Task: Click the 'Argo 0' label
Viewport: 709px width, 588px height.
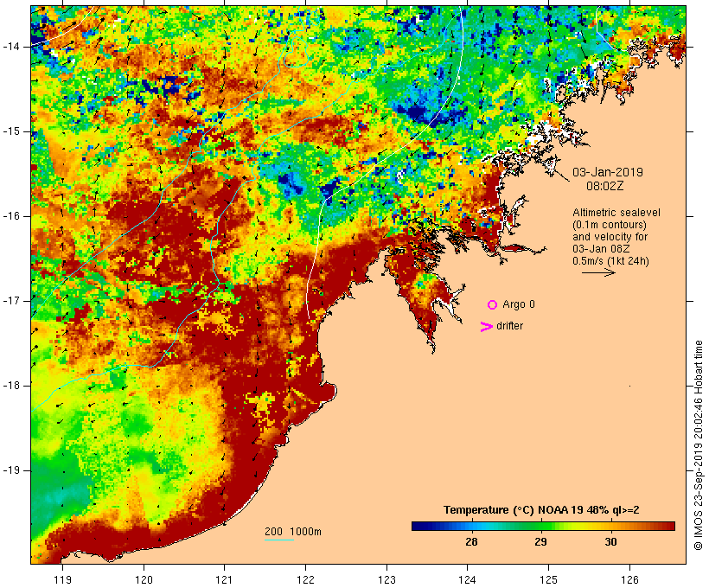Action: 519,304
